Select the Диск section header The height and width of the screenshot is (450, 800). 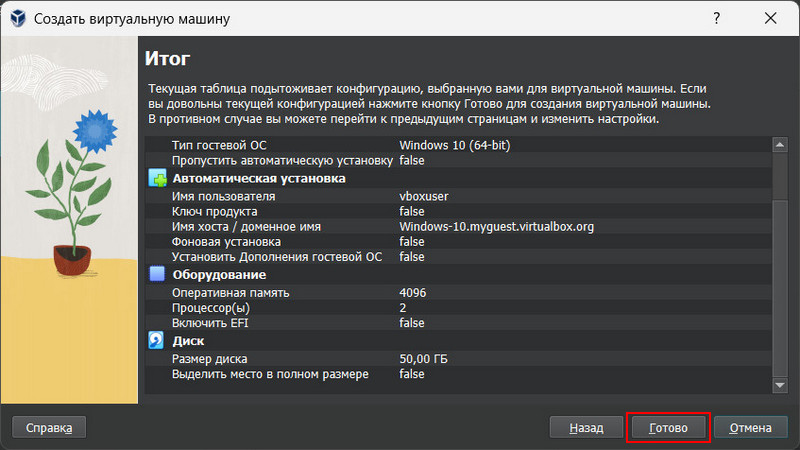pos(458,340)
